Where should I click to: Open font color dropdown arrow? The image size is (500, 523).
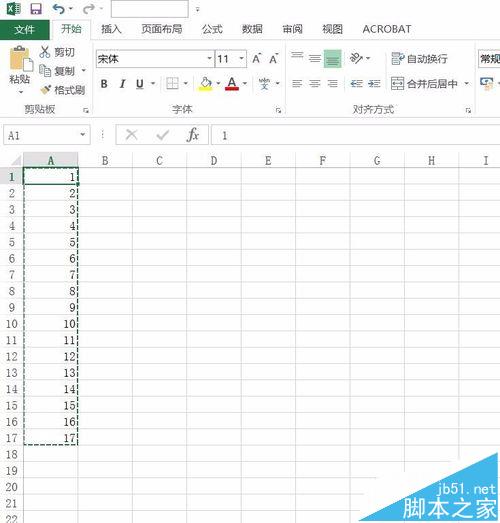click(245, 83)
